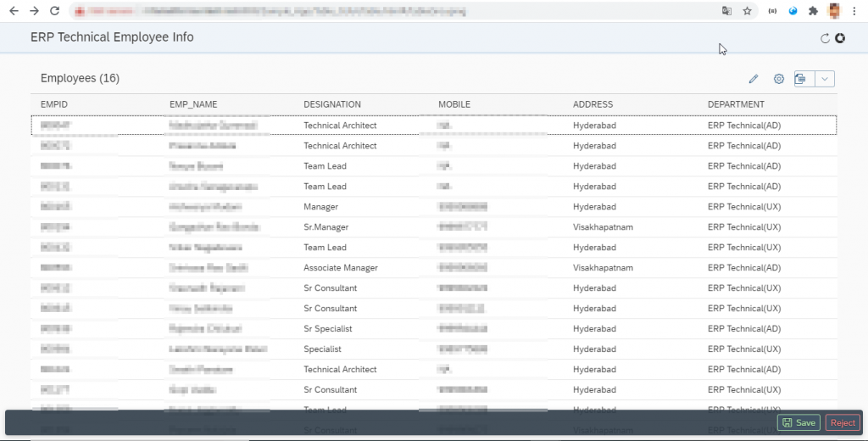
Task: Open the extensions puzzle-piece menu
Action: click(813, 11)
